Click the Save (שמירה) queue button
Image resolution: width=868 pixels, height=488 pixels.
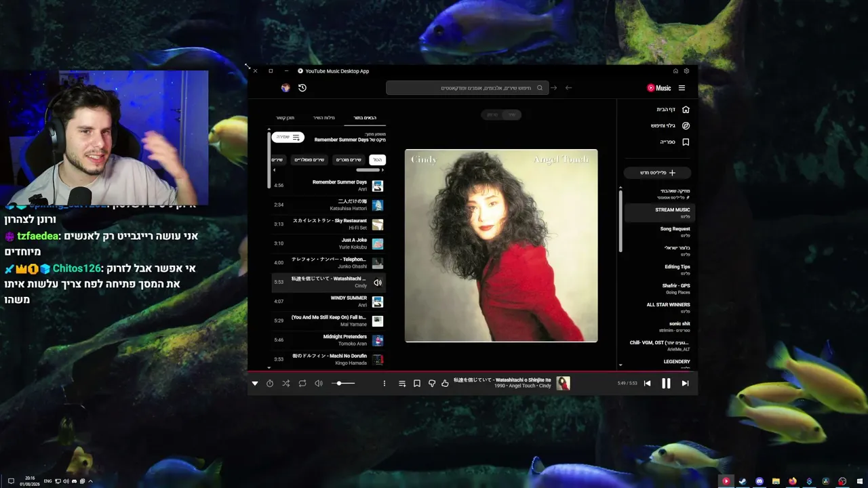288,137
